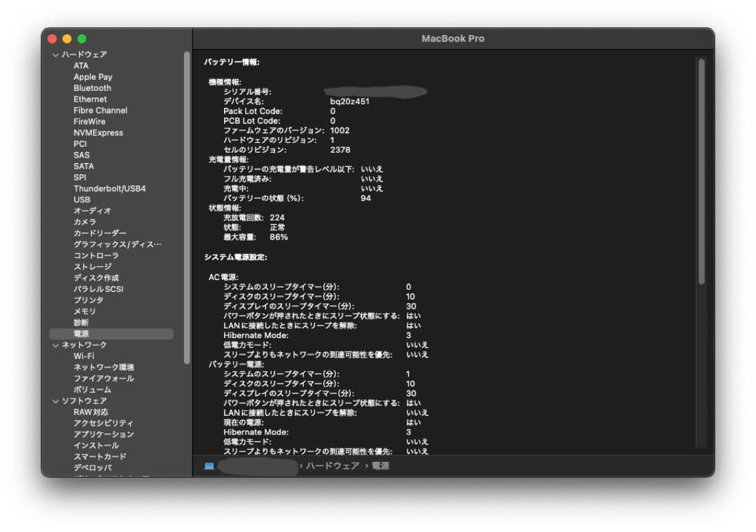Open the 診断 section in the sidebar
Image resolution: width=756 pixels, height=532 pixels.
[x=80, y=322]
